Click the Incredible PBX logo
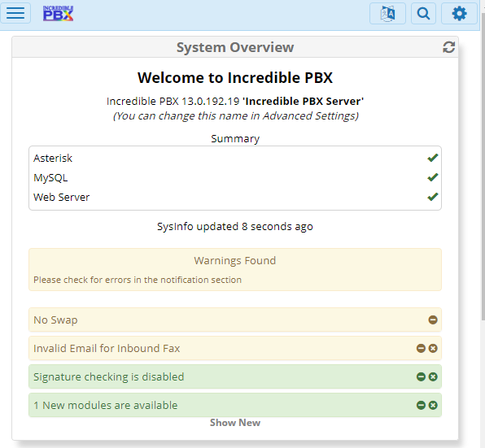 58,13
